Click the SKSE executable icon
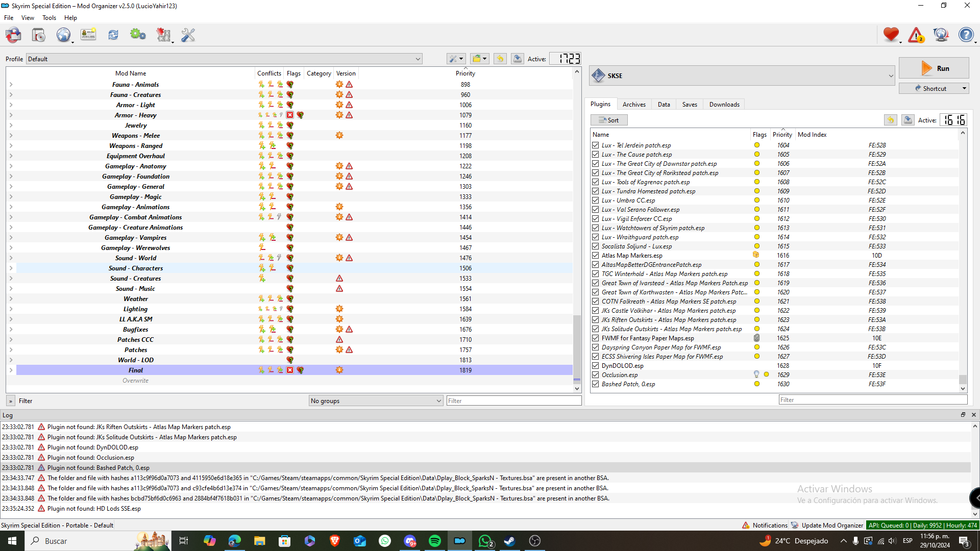Image resolution: width=980 pixels, height=551 pixels. (598, 76)
